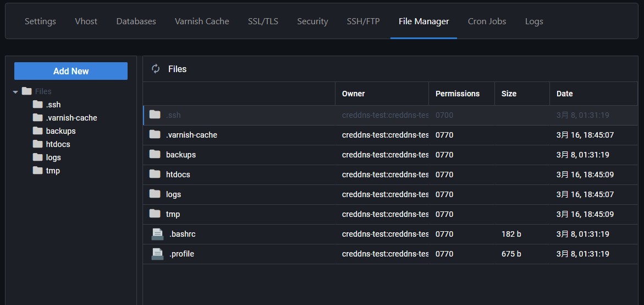Open the Varnish Cache tab
This screenshot has height=305, width=644.
pos(202,21)
